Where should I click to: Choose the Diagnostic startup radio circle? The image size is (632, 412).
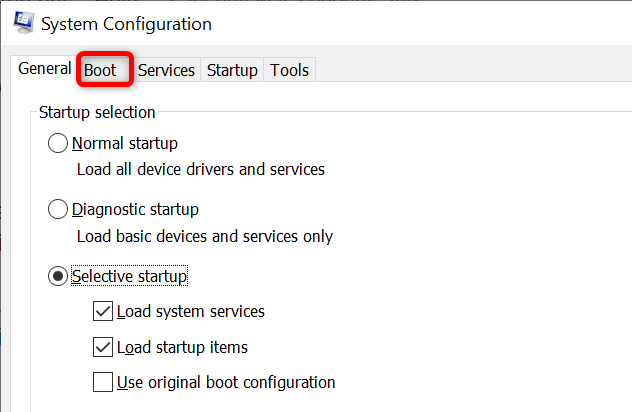pos(59,210)
